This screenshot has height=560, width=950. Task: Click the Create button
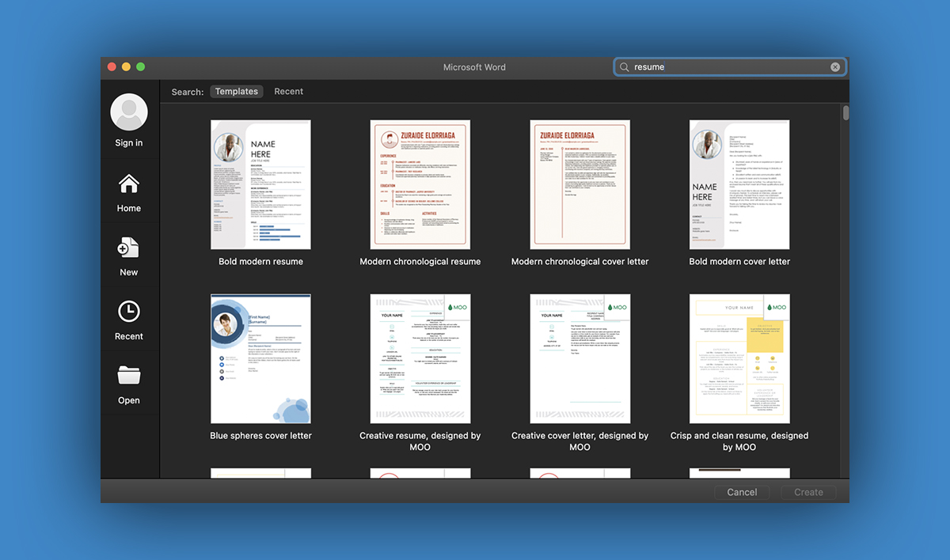pos(808,492)
